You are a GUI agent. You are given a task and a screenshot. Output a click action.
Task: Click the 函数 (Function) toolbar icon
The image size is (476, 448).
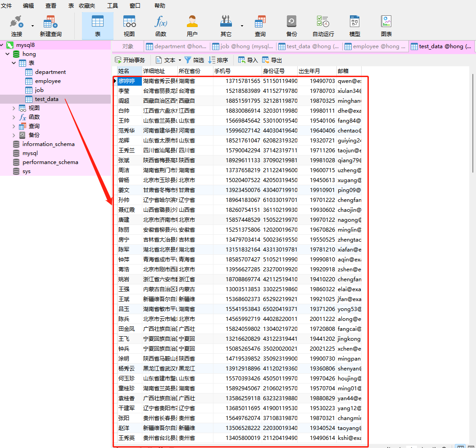point(161,26)
